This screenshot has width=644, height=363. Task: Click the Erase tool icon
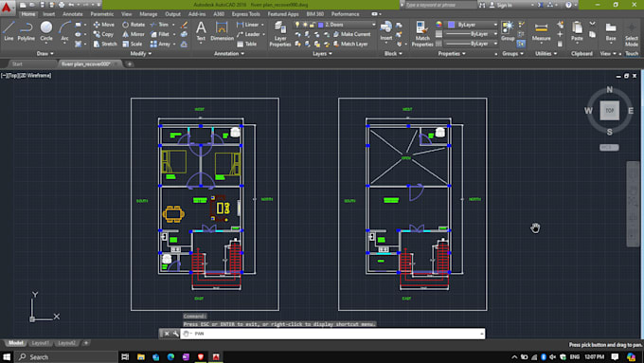(184, 25)
